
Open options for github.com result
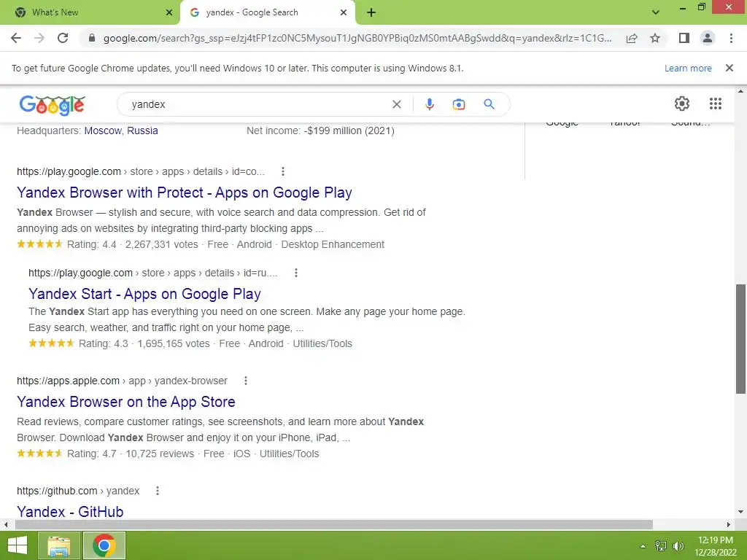[158, 491]
